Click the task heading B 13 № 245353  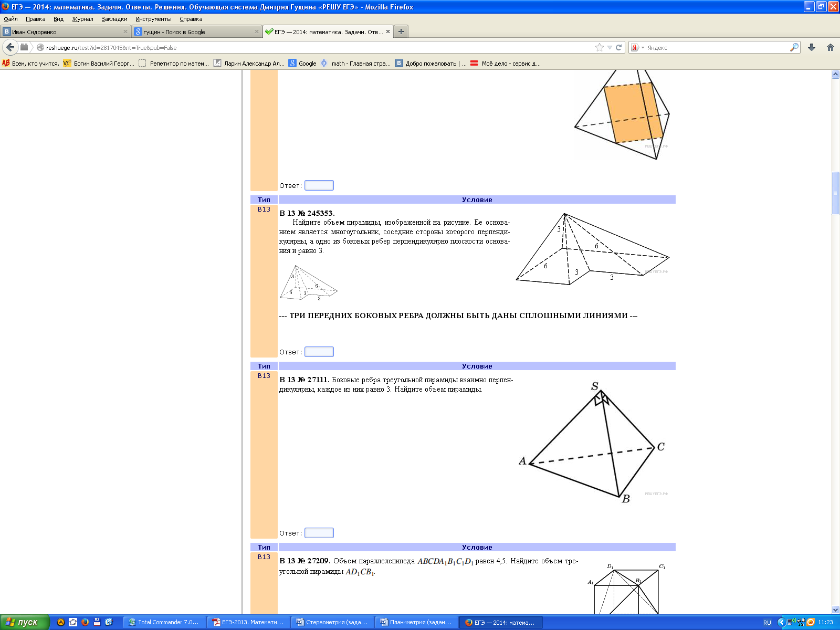pyautogui.click(x=307, y=213)
